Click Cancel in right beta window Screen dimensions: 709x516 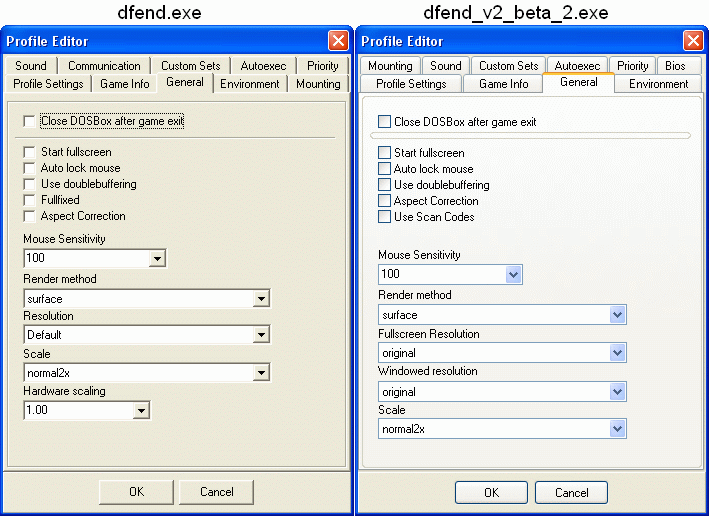pos(572,492)
